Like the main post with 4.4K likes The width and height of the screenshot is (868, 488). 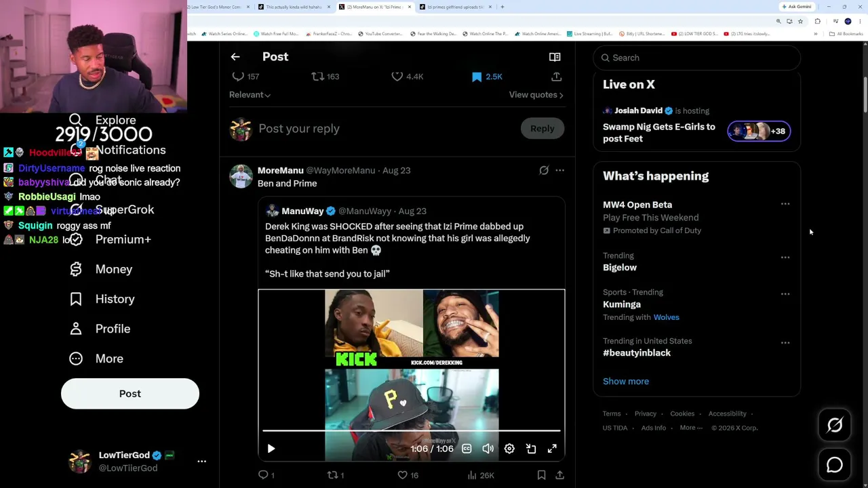point(397,77)
